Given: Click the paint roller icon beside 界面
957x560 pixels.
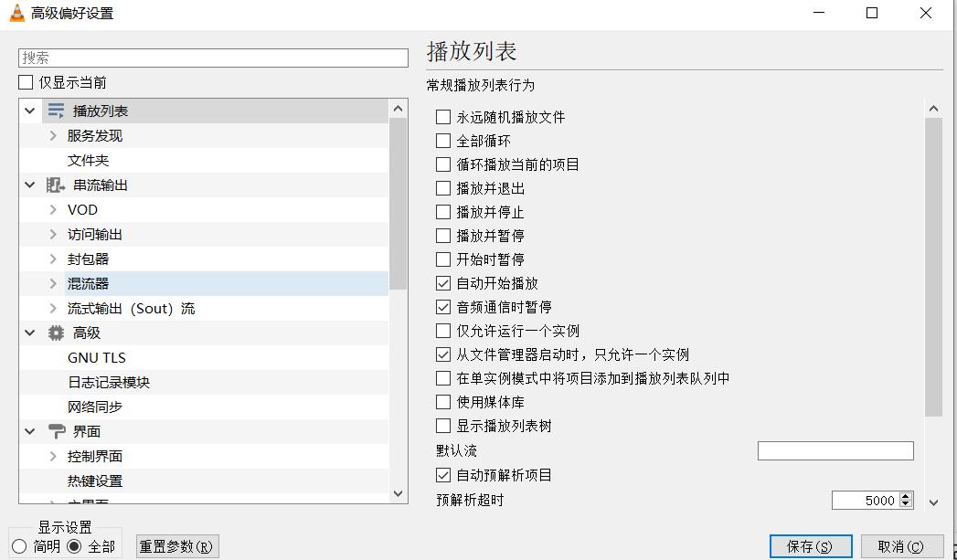Looking at the screenshot, I should pos(56,431).
